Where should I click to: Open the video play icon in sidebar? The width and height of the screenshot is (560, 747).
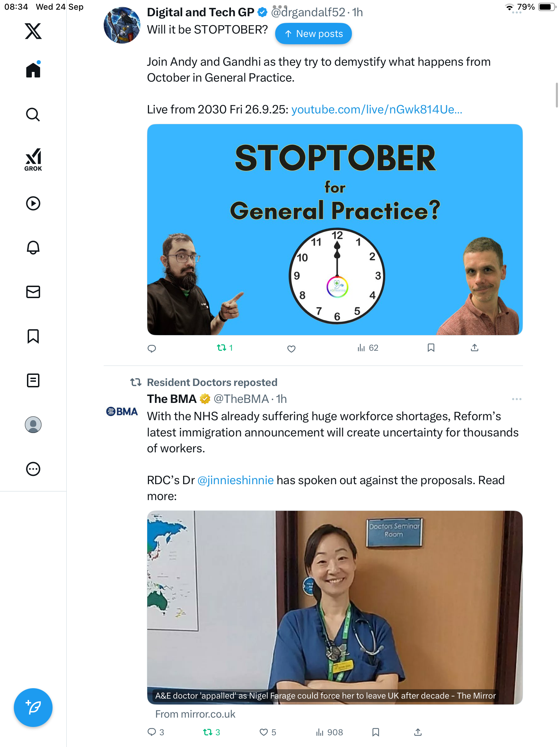click(x=33, y=203)
